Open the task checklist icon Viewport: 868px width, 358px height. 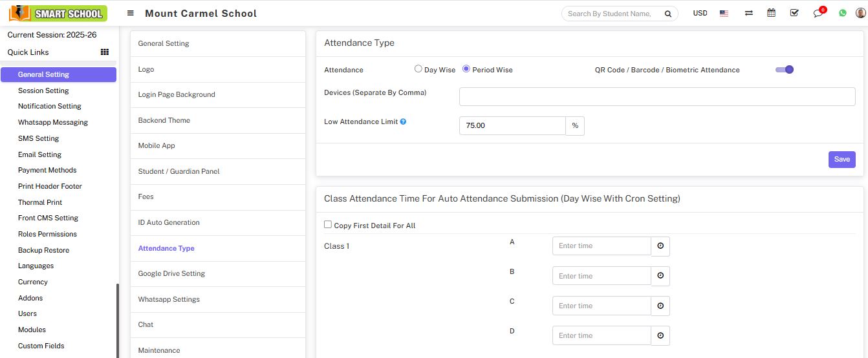(x=794, y=13)
